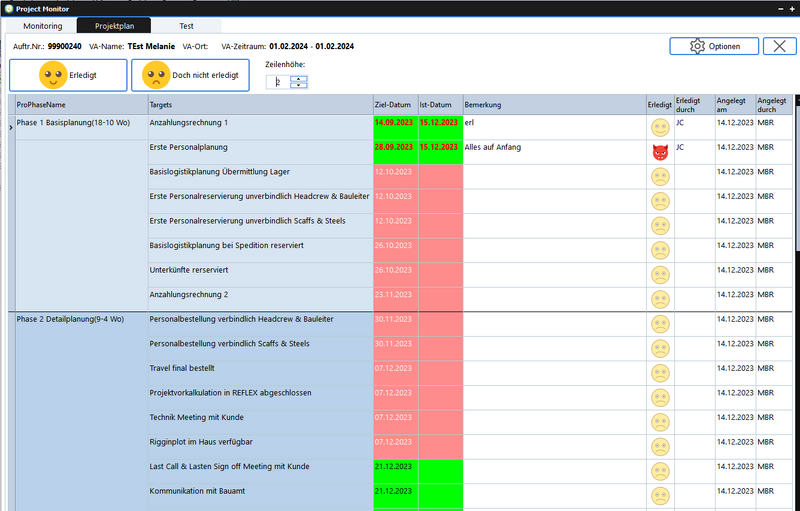
Task: Click the Doch nicht erledigt button
Action: [190, 75]
